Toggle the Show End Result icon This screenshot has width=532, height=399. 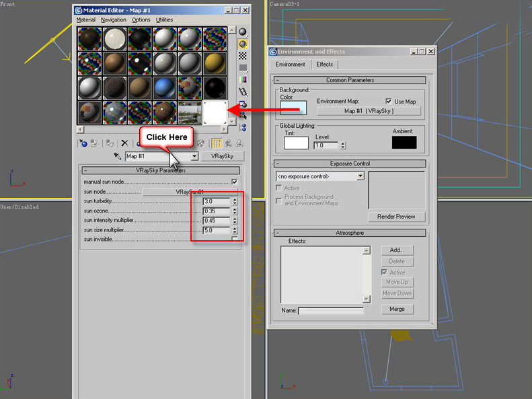click(217, 143)
